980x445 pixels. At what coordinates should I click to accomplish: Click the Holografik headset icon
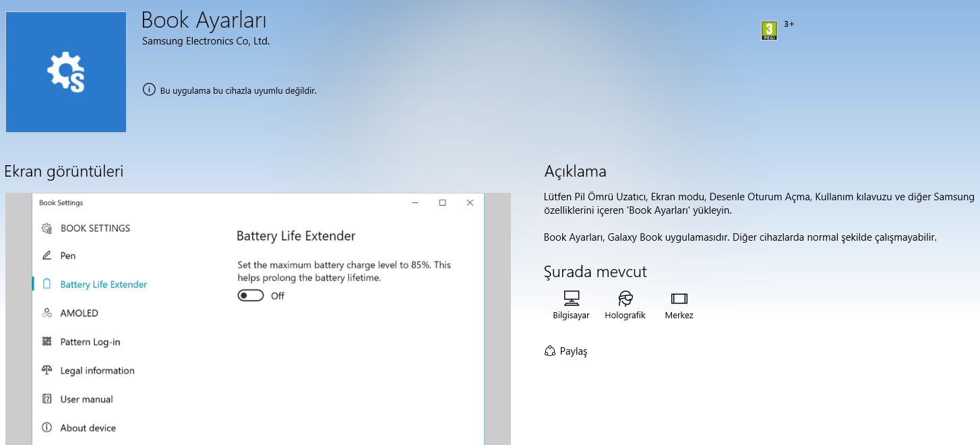[625, 298]
